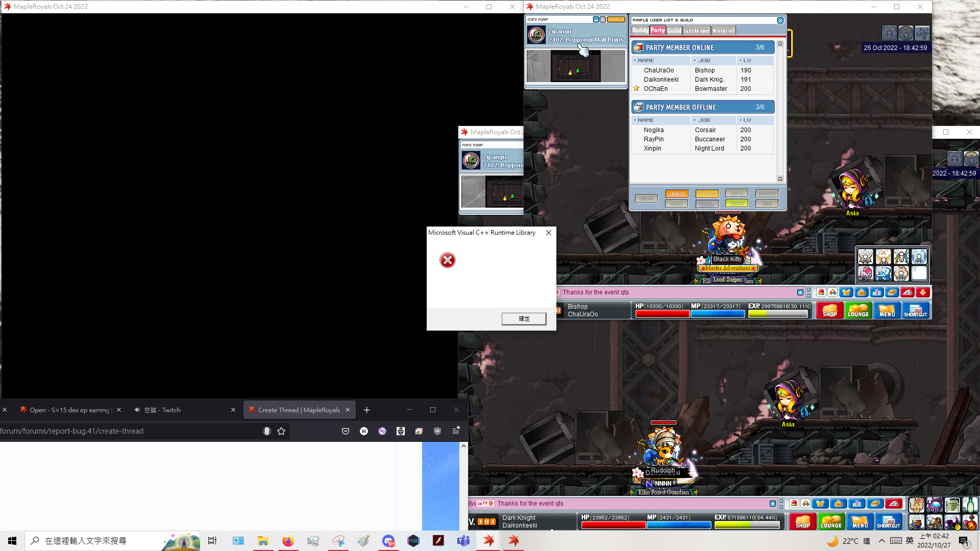Open the stats chart icon on Bishop's bar
This screenshot has width=980, height=551.
click(x=876, y=292)
